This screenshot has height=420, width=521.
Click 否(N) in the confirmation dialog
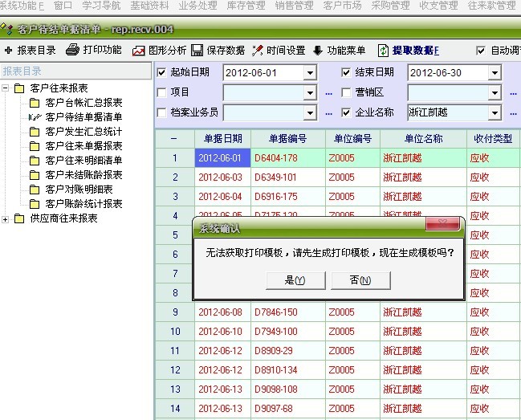click(x=360, y=280)
